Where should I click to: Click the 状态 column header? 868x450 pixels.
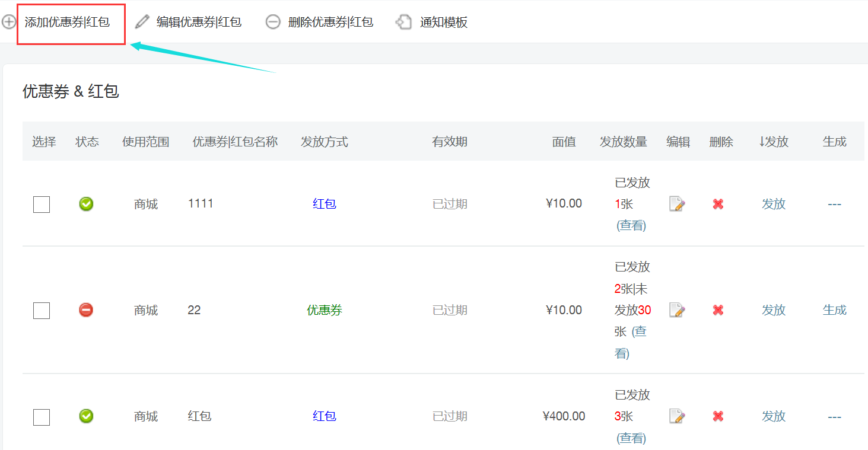[87, 142]
